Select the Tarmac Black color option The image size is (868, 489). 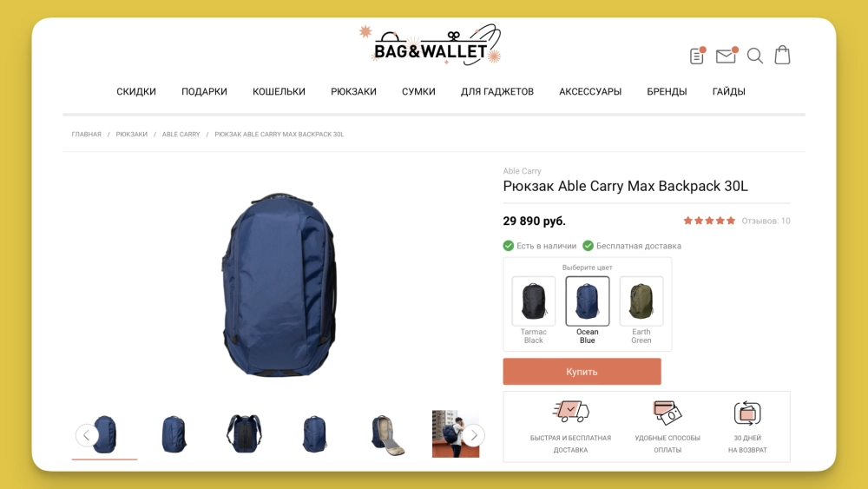tap(534, 310)
